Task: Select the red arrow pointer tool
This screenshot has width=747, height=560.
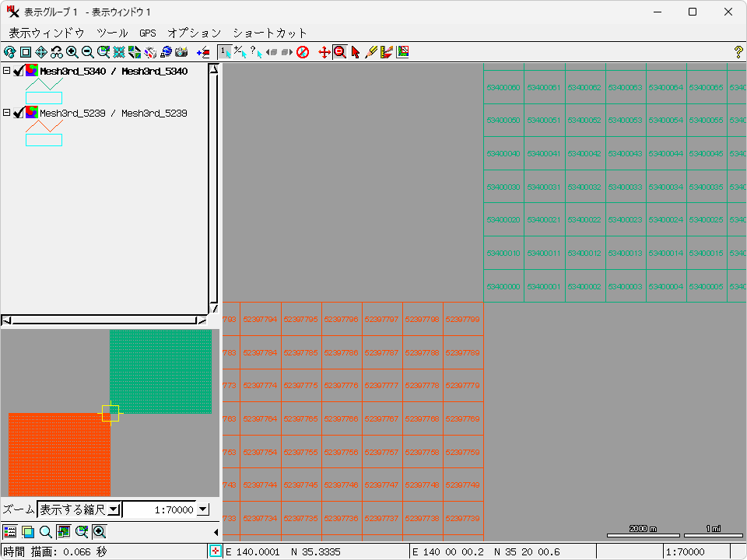Action: pos(356,52)
